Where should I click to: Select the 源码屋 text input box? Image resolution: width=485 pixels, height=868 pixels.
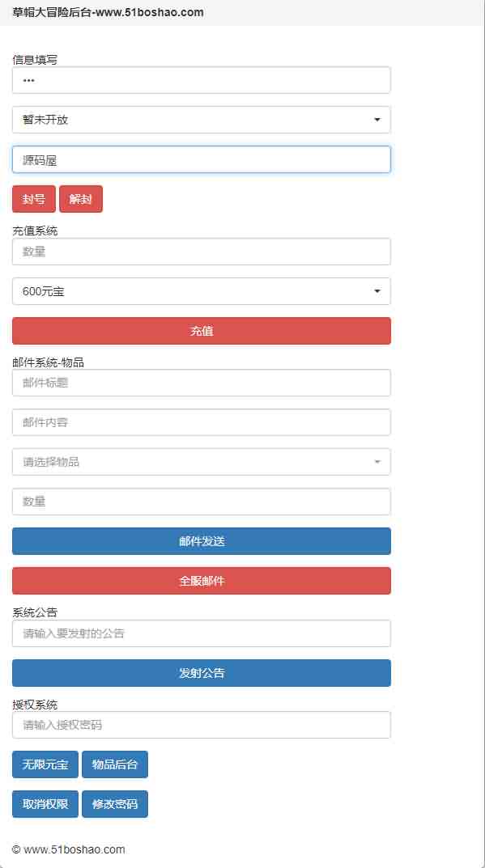click(201, 159)
